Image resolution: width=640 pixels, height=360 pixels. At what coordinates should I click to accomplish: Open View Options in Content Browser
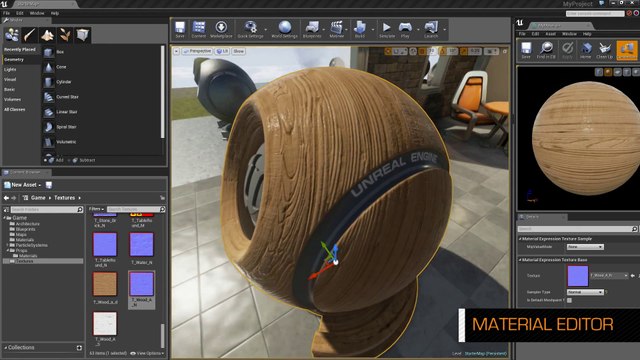click(x=147, y=353)
